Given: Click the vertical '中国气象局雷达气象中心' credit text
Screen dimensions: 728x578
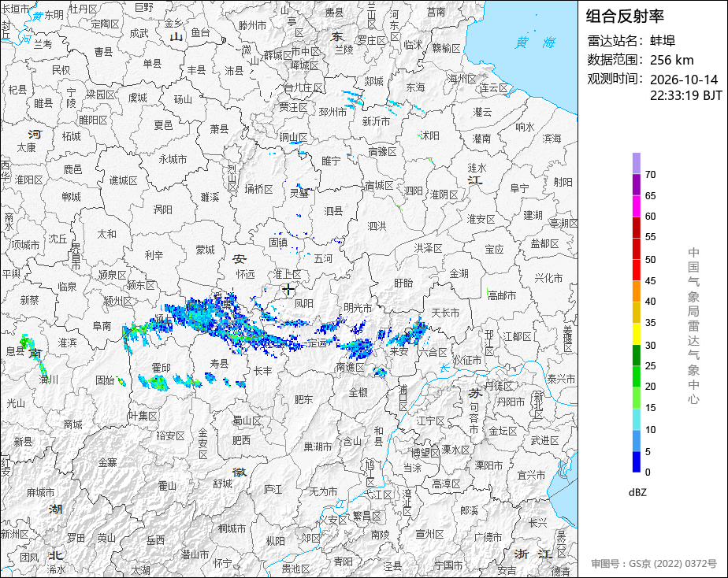Looking at the screenshot, I should point(693,326).
